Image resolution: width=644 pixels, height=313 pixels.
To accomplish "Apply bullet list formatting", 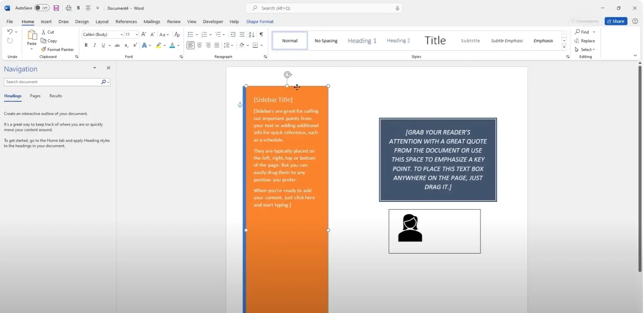I will click(x=190, y=34).
